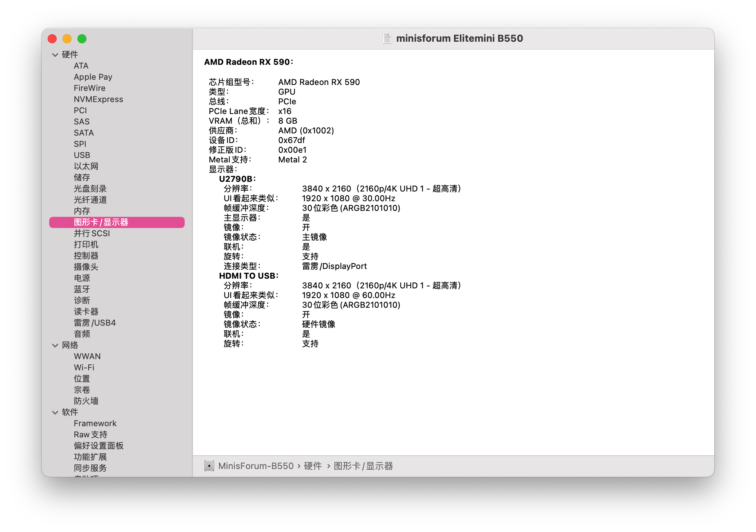Select 以太网 in the sidebar

(86, 167)
